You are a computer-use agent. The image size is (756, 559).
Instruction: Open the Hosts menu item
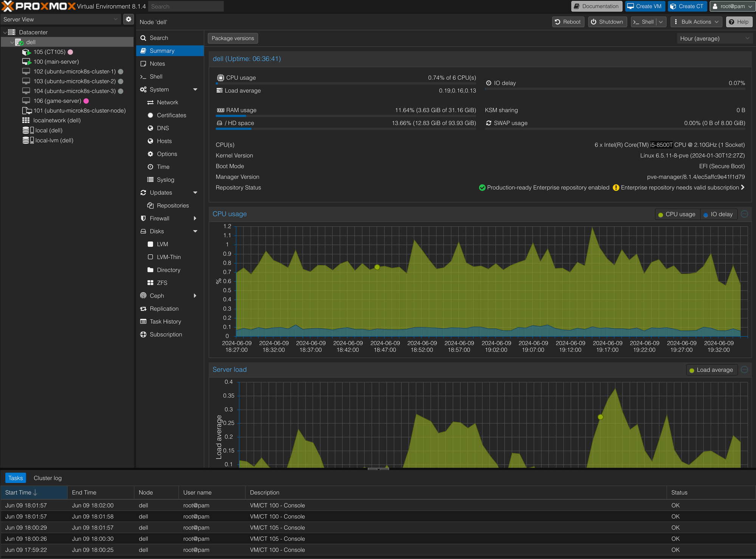170,141
